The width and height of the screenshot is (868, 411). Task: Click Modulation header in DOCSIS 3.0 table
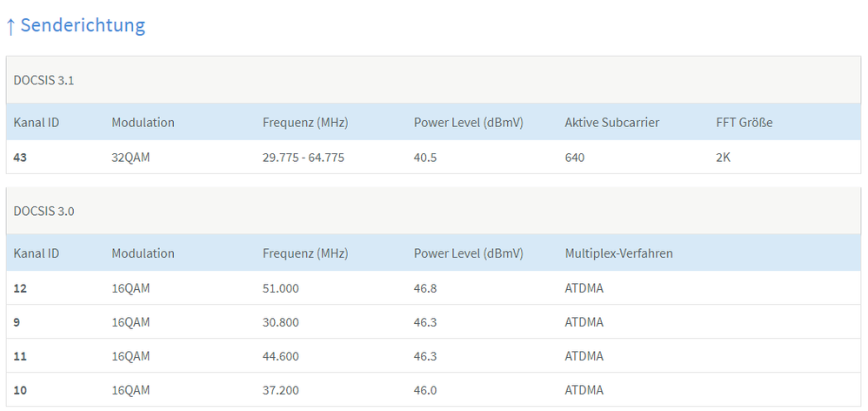pos(143,253)
